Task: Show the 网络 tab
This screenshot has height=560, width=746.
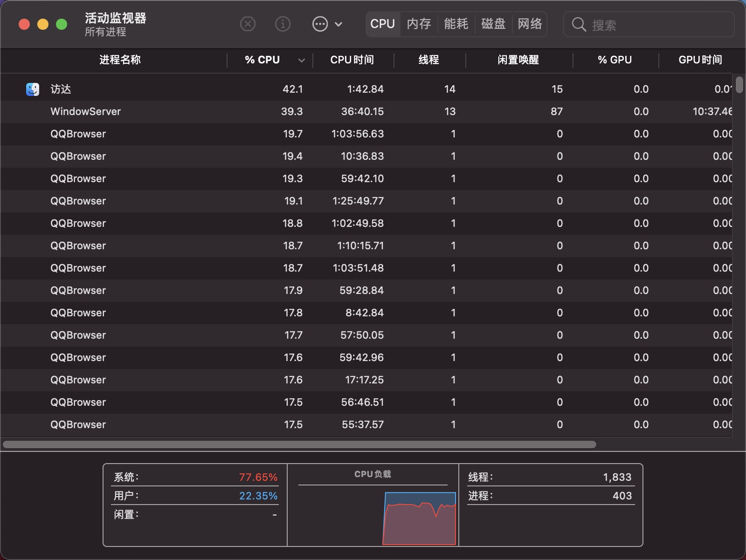Action: pyautogui.click(x=530, y=24)
